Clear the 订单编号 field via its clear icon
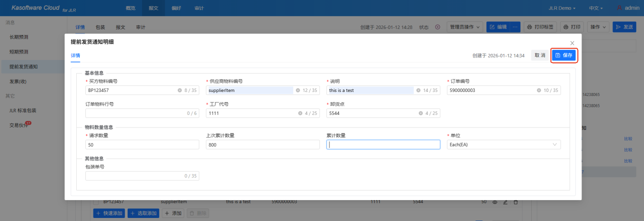The height and width of the screenshot is (221, 644). click(539, 90)
